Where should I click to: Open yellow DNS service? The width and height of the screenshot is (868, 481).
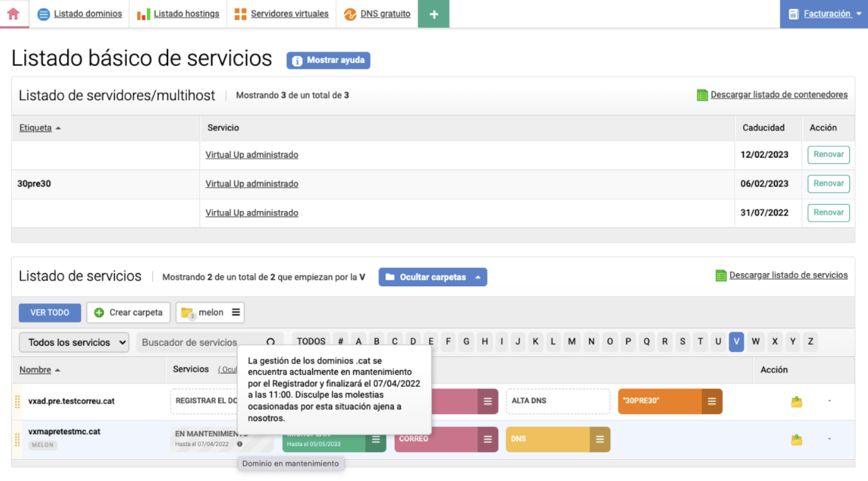pyautogui.click(x=547, y=439)
